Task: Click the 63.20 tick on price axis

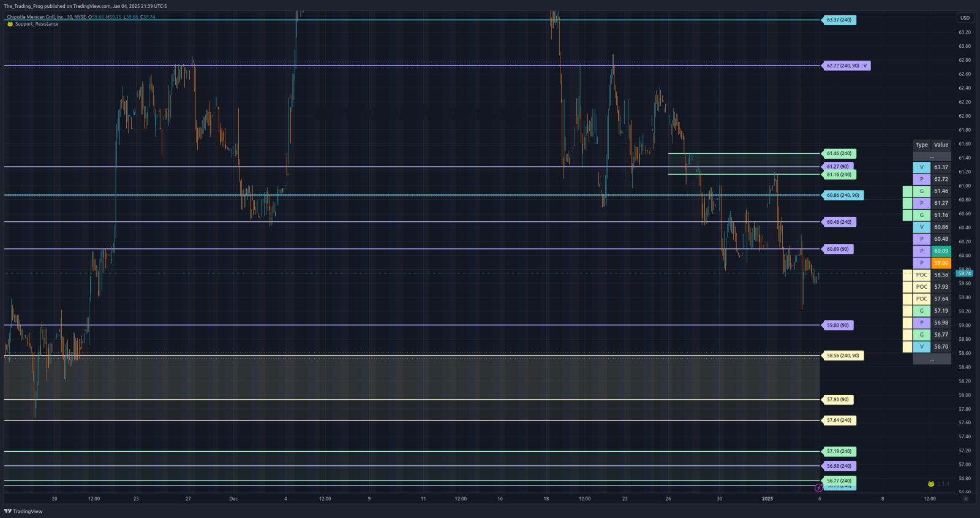Action: 965,32
